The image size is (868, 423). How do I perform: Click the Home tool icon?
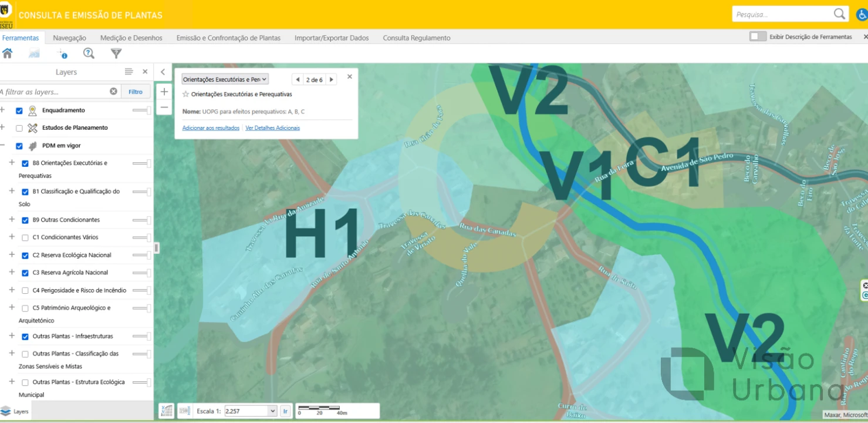point(8,53)
